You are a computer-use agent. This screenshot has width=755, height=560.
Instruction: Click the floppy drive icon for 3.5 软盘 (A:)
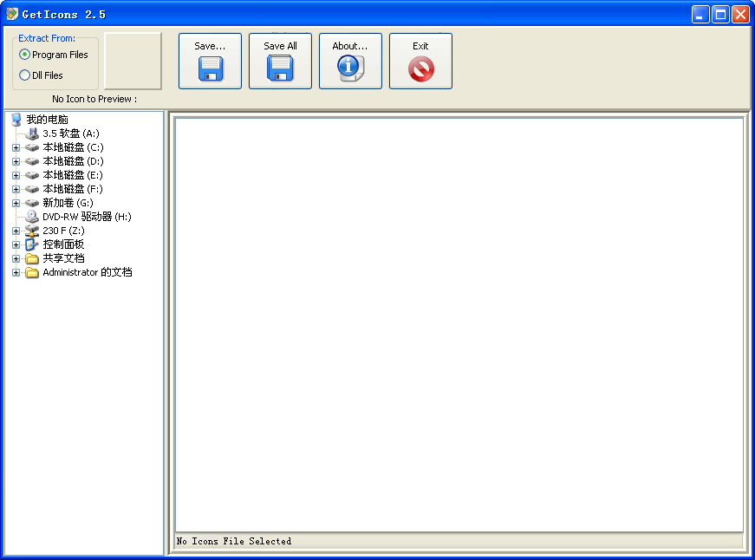pos(32,133)
